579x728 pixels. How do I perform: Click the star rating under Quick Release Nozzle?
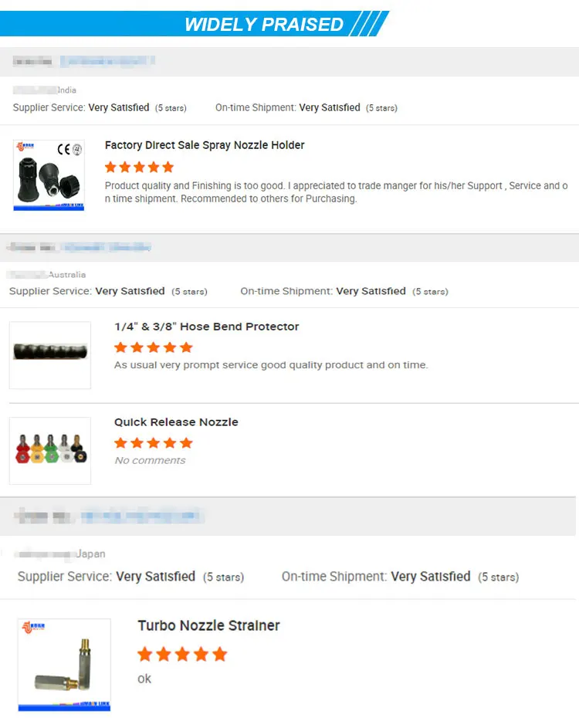click(x=153, y=443)
